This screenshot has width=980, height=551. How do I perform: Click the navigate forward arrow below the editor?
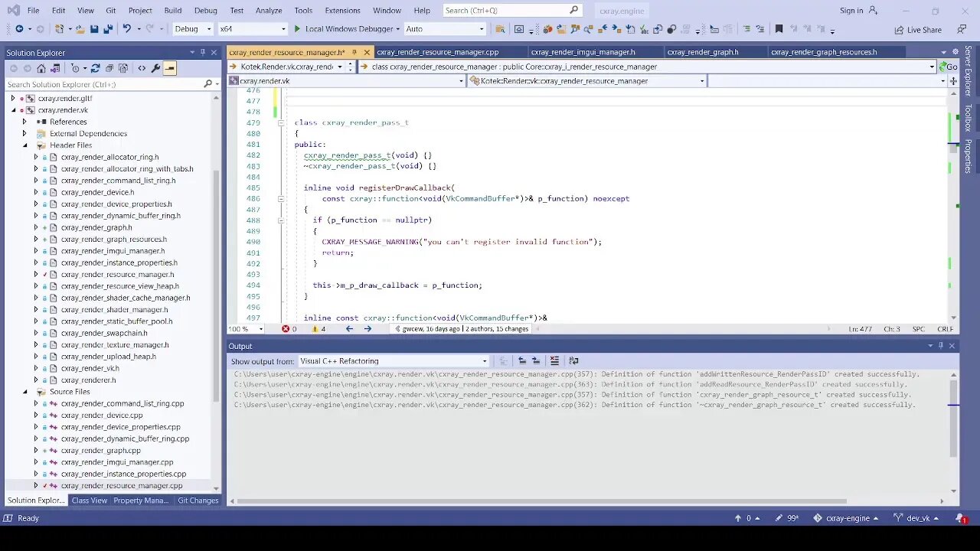367,329
